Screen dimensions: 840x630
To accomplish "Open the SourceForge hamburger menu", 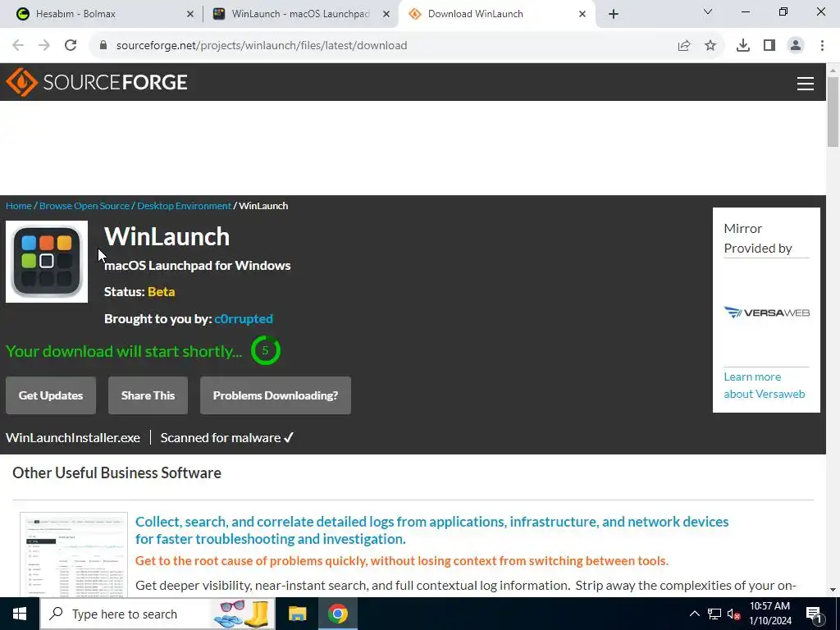I will point(806,83).
